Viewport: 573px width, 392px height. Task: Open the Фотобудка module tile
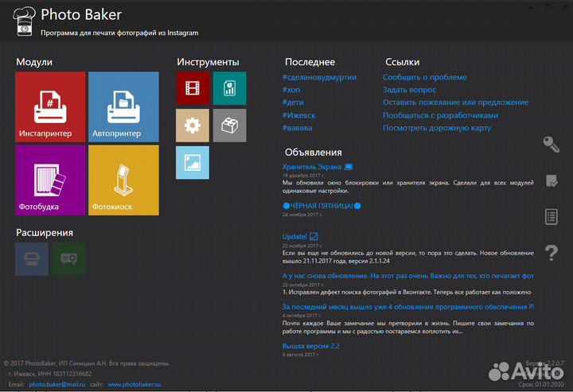click(50, 180)
